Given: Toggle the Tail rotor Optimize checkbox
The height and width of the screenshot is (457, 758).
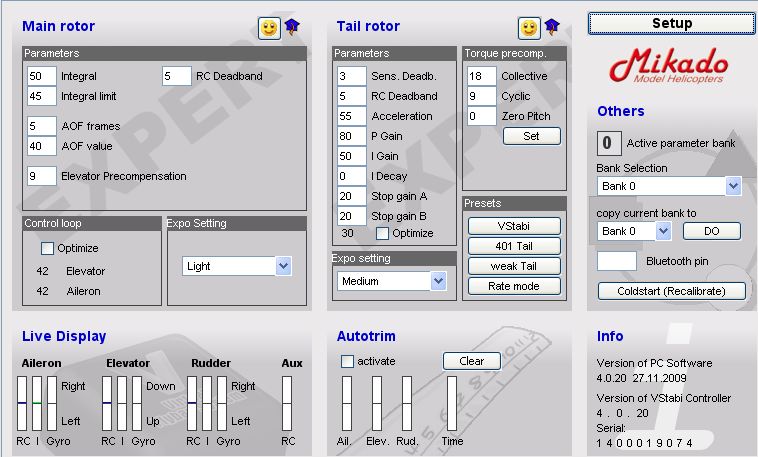Looking at the screenshot, I should (x=382, y=233).
